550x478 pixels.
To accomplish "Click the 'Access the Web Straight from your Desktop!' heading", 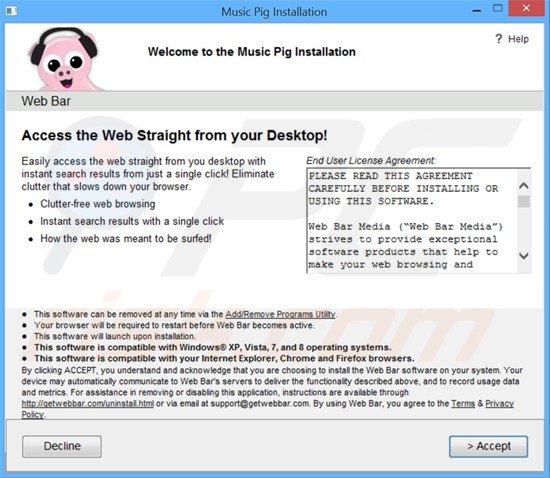I will [174, 135].
